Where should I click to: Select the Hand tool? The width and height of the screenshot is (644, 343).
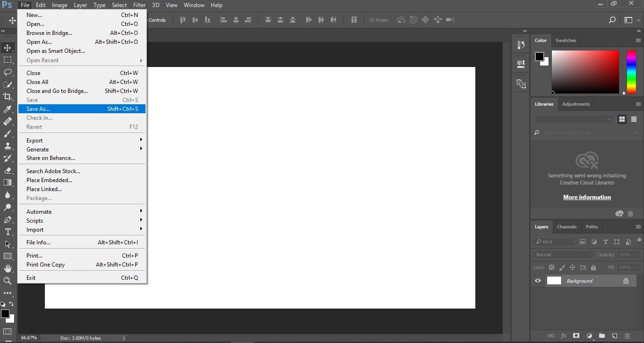[8, 268]
